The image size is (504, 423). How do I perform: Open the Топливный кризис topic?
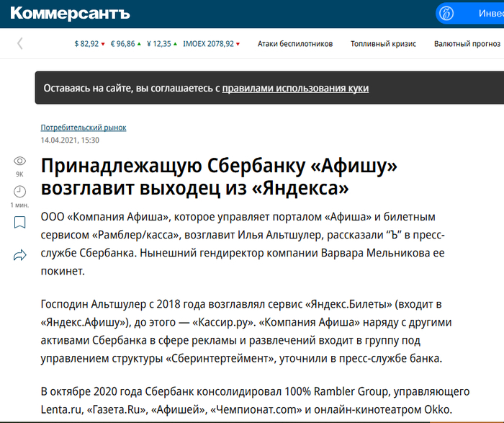[383, 44]
